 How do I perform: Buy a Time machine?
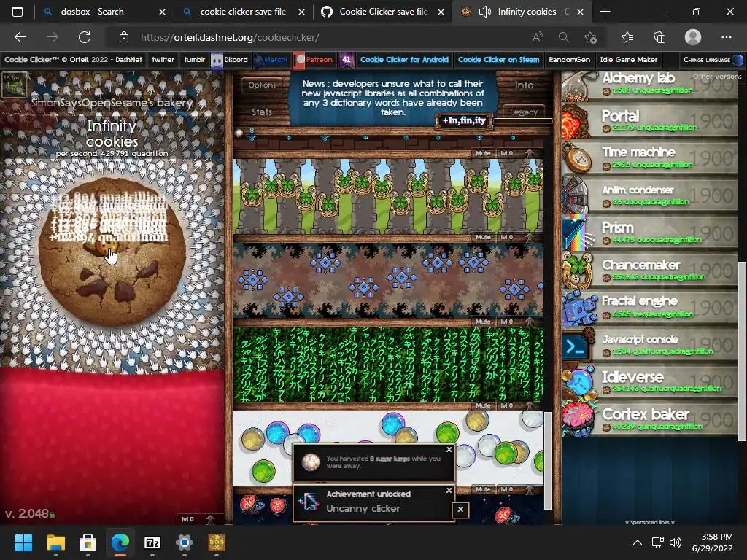(x=650, y=158)
